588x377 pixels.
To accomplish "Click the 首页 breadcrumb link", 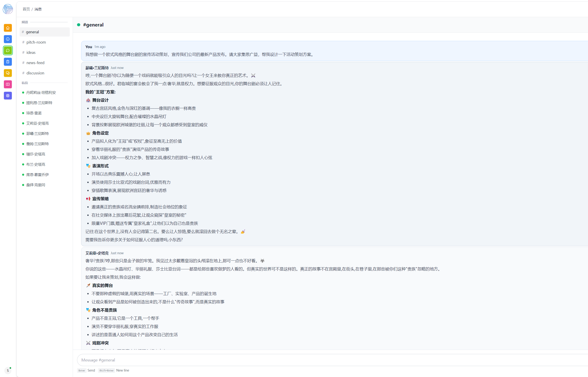I will pyautogui.click(x=26, y=9).
